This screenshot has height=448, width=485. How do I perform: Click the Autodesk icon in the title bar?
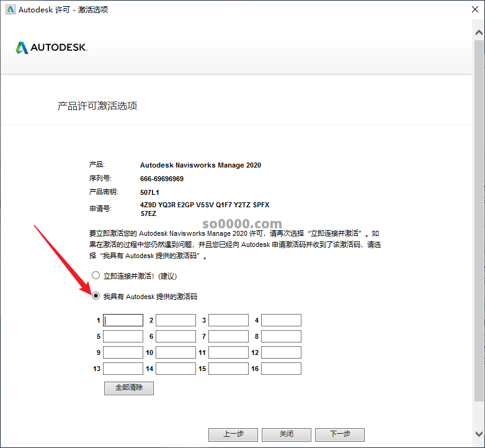pyautogui.click(x=9, y=10)
